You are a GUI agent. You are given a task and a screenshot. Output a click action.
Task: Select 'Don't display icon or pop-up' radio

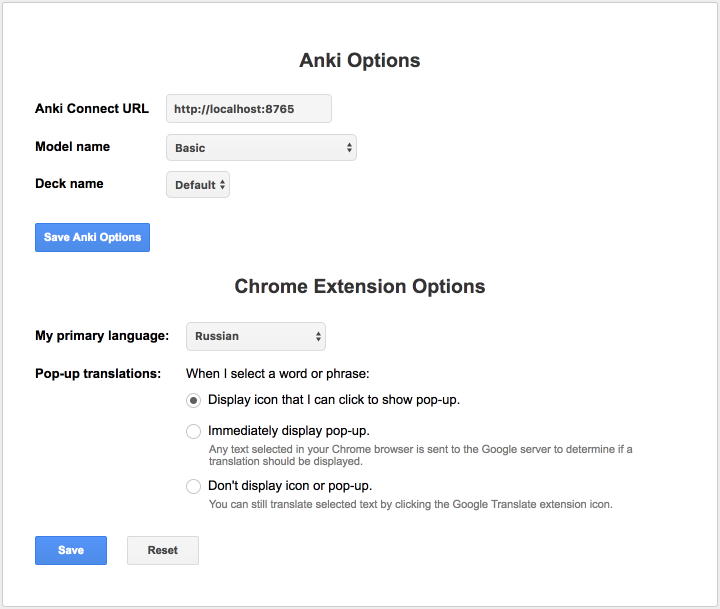pyautogui.click(x=193, y=486)
